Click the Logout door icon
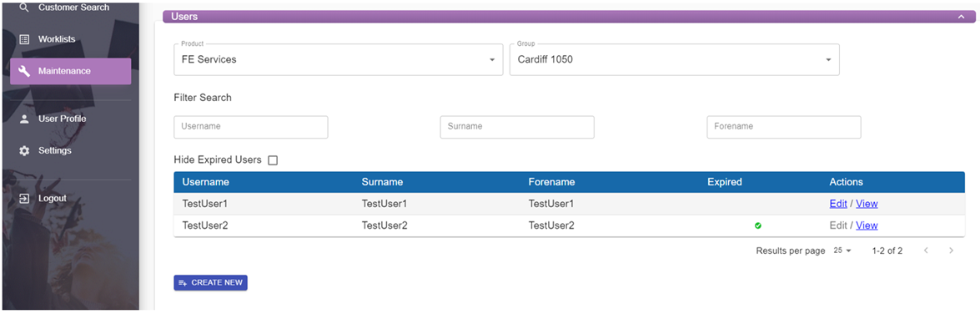980x314 pixels. 24,198
